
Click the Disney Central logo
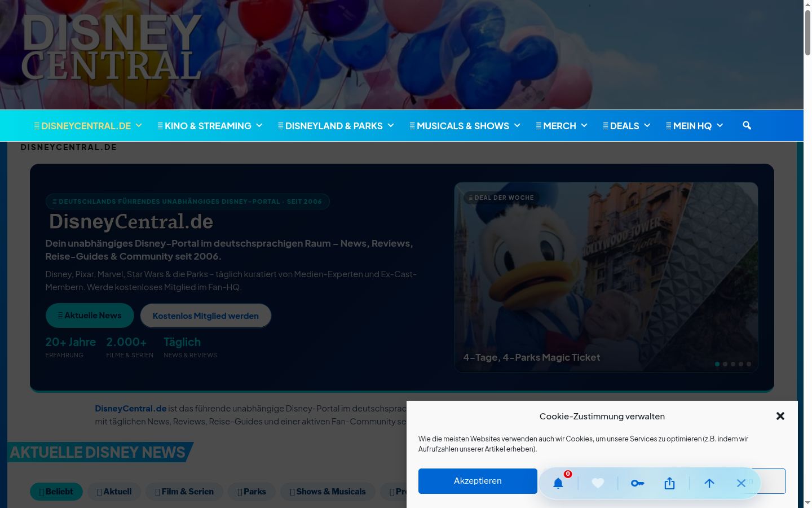pyautogui.click(x=112, y=46)
